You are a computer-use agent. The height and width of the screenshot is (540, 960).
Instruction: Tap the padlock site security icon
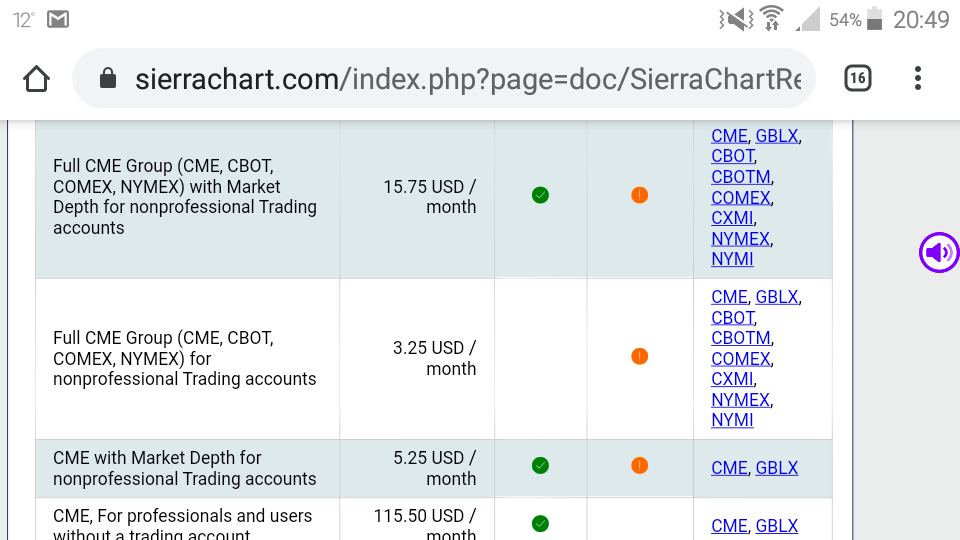(108, 78)
